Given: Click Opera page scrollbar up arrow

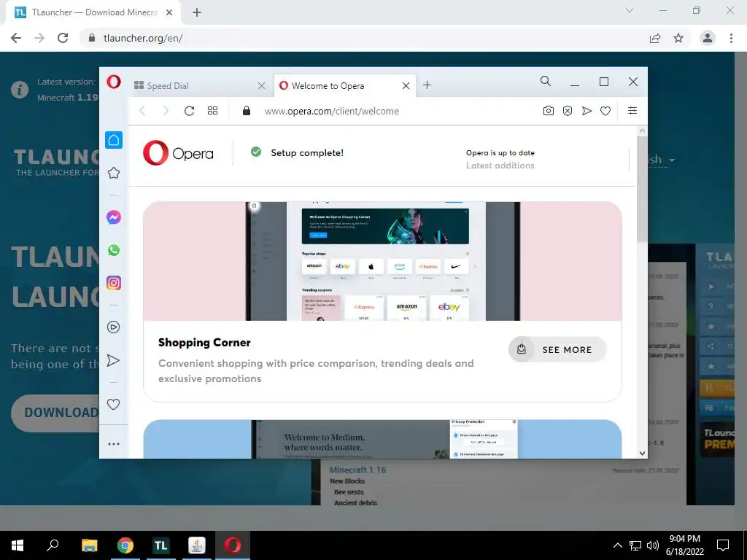Looking at the screenshot, I should point(642,131).
